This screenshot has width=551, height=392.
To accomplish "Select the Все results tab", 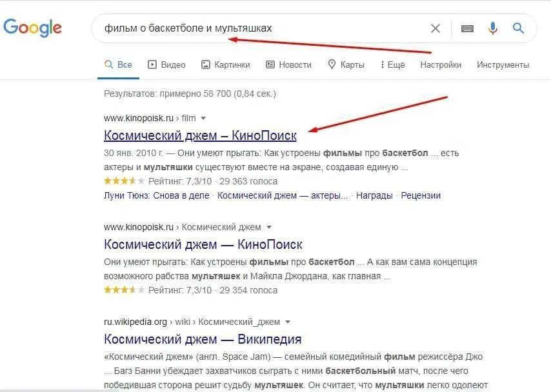I will pos(119,64).
